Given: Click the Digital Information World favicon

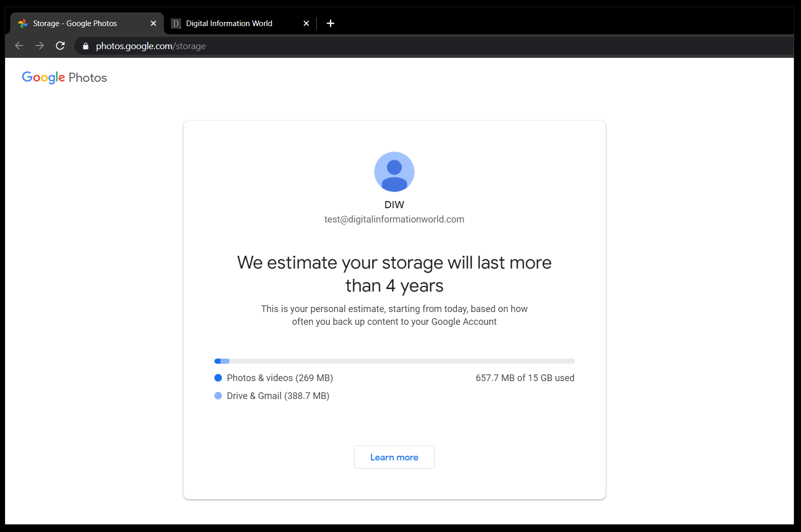Looking at the screenshot, I should click(x=176, y=24).
